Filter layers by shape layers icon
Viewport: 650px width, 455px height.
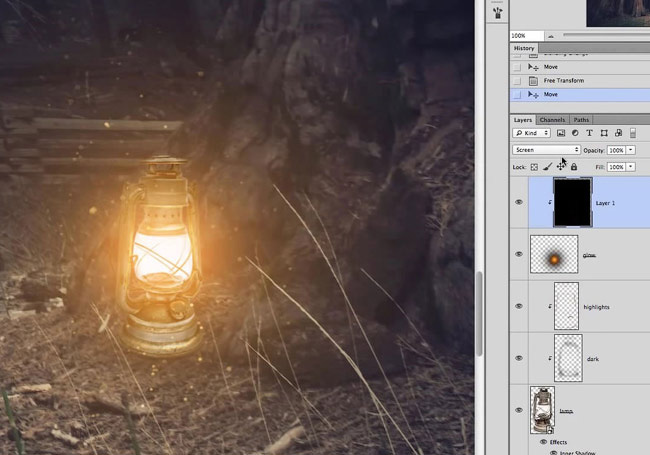coord(604,133)
